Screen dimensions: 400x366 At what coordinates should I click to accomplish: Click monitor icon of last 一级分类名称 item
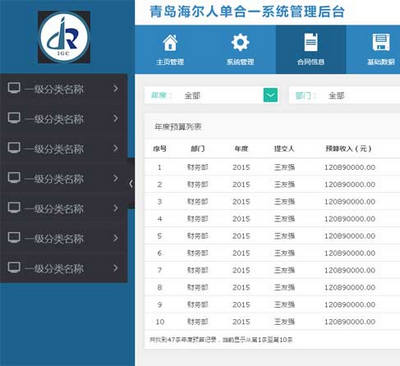pos(14,267)
